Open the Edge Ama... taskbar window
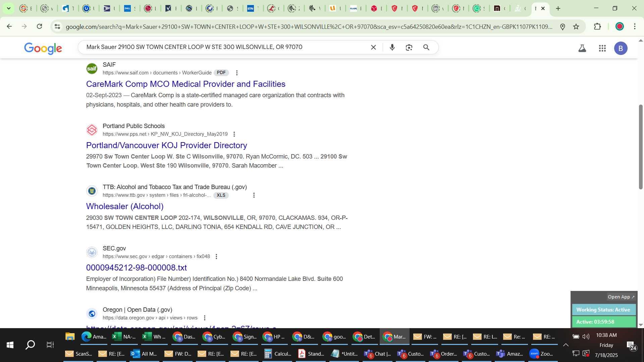Screen dimensions: 644x362 tap(94, 337)
